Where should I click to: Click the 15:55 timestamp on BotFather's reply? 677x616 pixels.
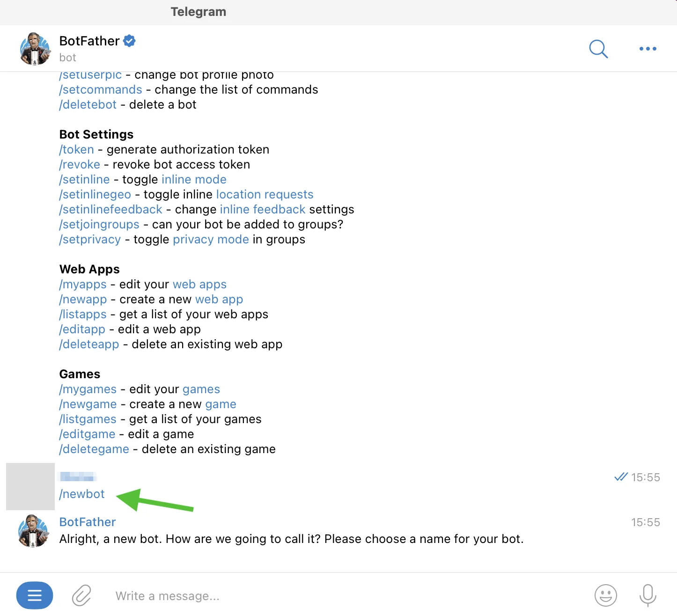pos(646,522)
